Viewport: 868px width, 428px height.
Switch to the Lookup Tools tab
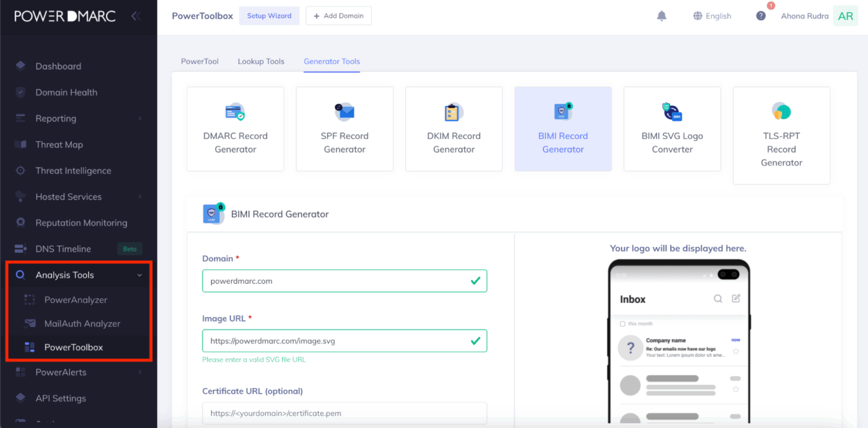click(x=261, y=61)
